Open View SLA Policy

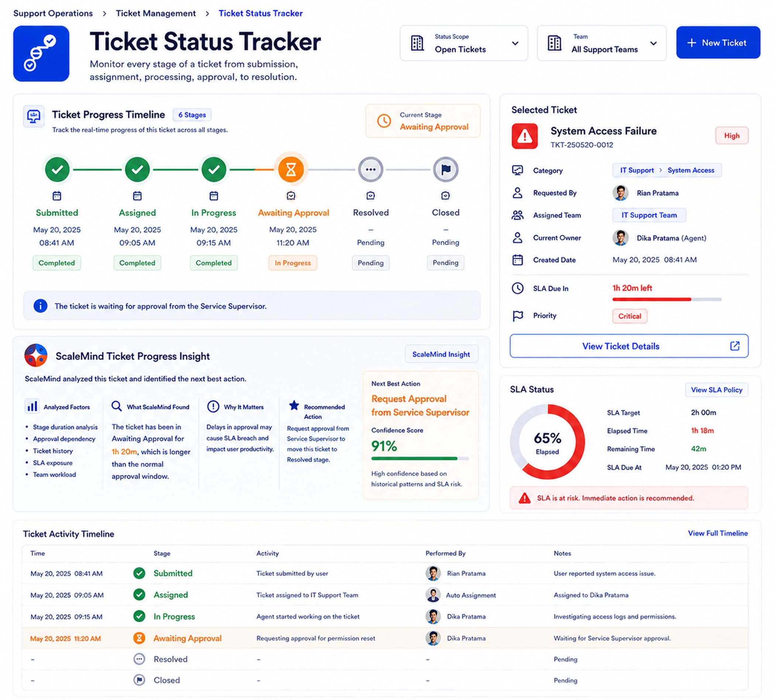click(x=717, y=390)
